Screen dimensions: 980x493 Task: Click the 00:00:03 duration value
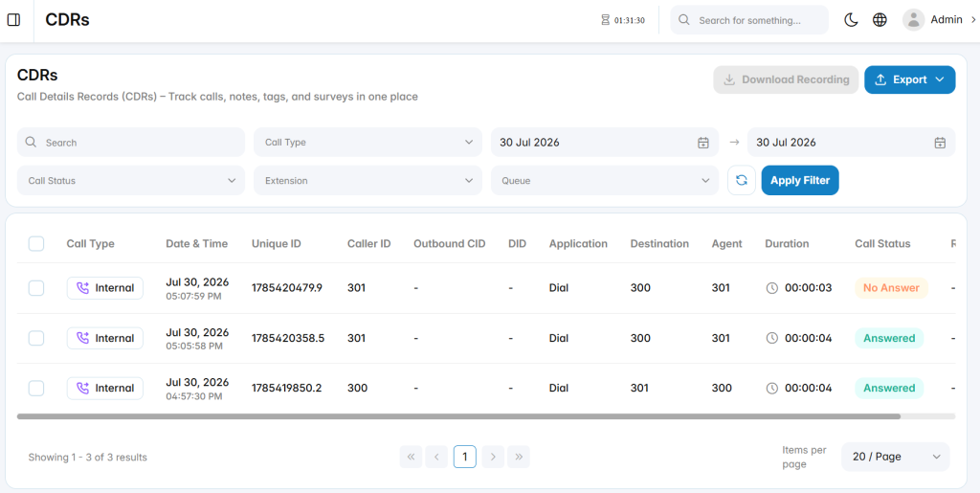click(808, 288)
